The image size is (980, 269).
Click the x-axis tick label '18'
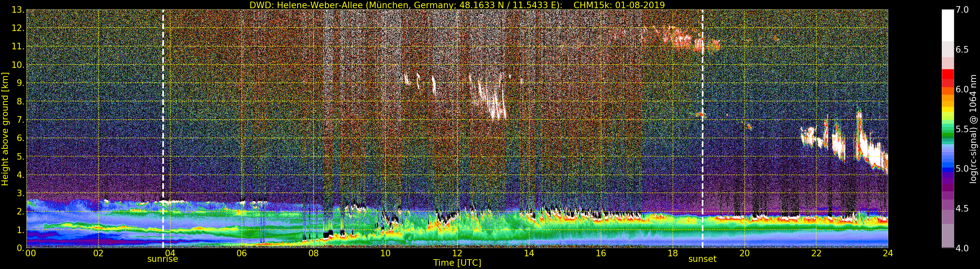click(x=673, y=253)
